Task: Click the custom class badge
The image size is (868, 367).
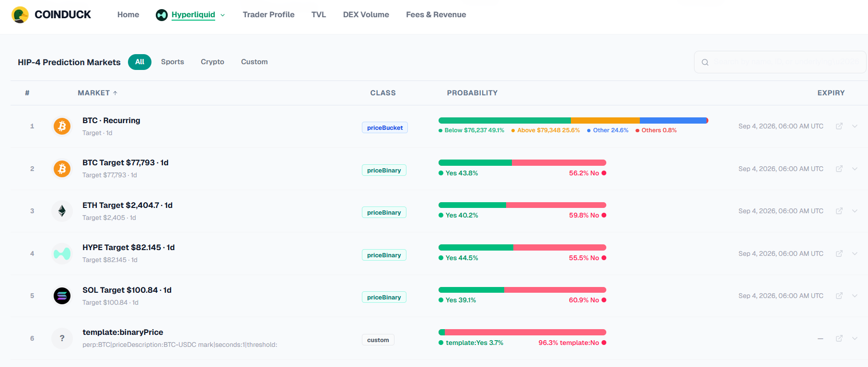Action: (x=378, y=340)
